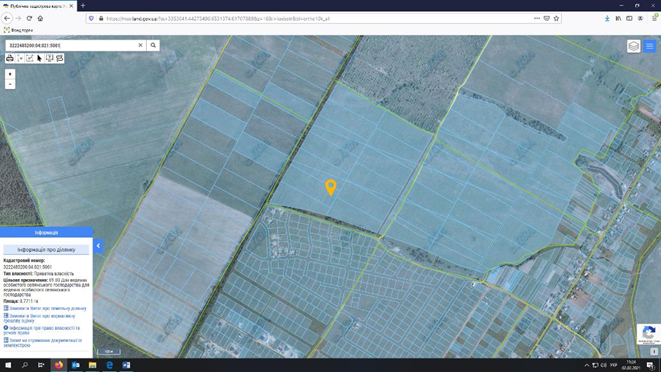The height and width of the screenshot is (372, 661).
Task: Click the orange parcel location marker
Action: pyautogui.click(x=331, y=187)
